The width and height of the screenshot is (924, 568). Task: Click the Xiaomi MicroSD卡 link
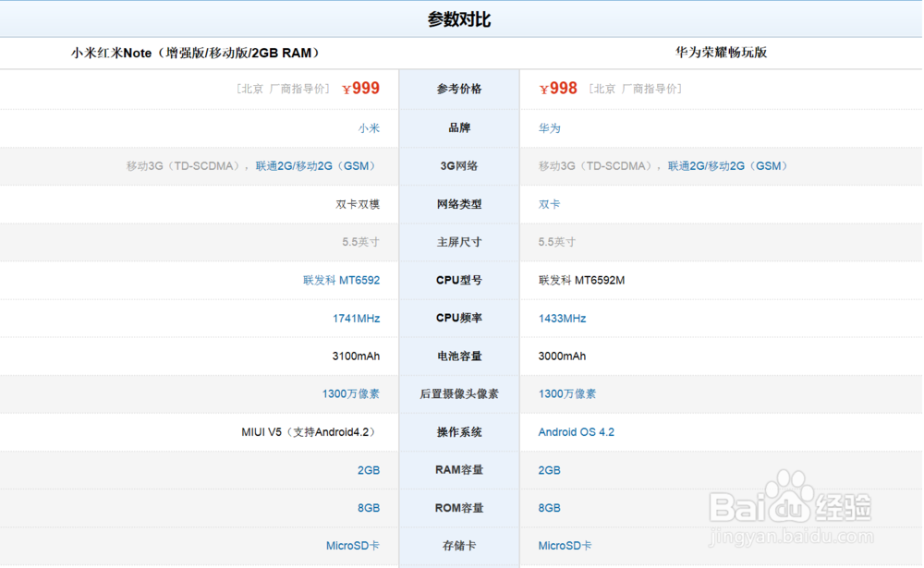click(353, 546)
